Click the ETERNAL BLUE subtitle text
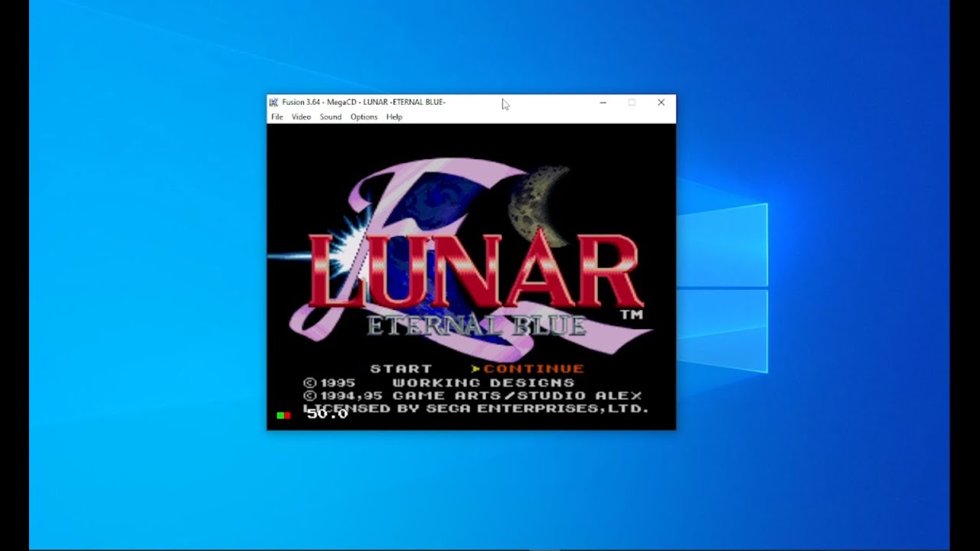 476,325
